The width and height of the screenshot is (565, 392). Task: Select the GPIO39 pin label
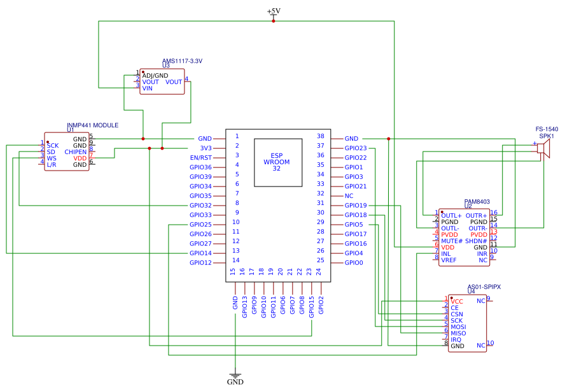click(200, 176)
